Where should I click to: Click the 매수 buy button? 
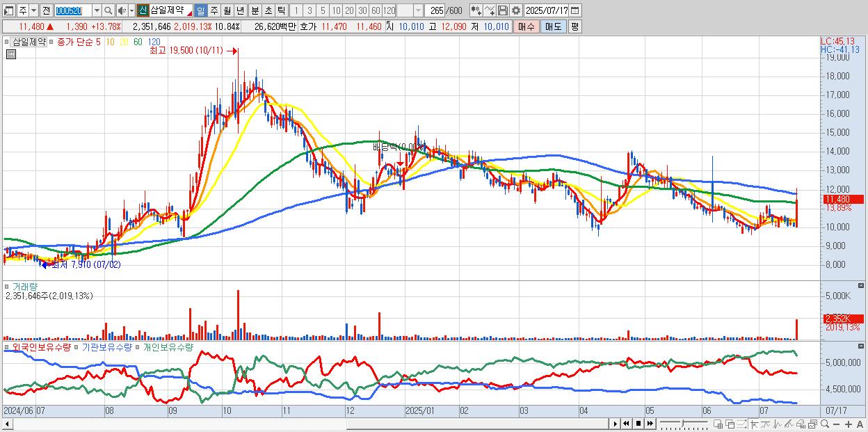click(x=527, y=26)
